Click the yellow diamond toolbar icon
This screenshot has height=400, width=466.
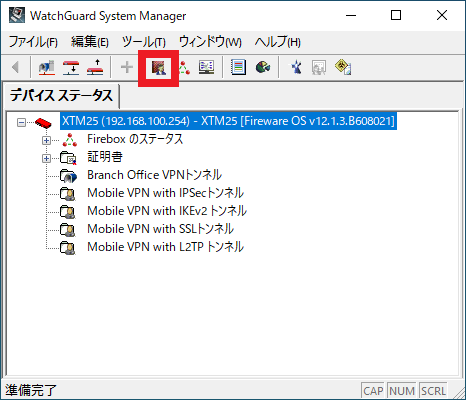click(x=343, y=68)
